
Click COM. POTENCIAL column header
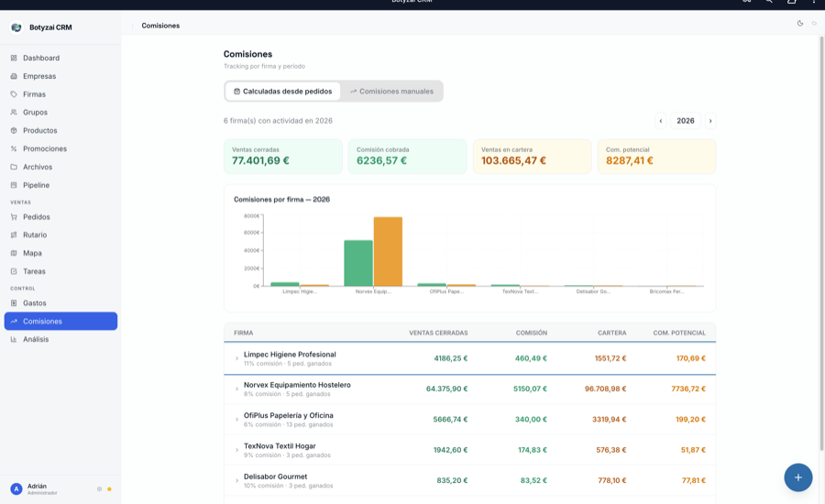click(679, 333)
